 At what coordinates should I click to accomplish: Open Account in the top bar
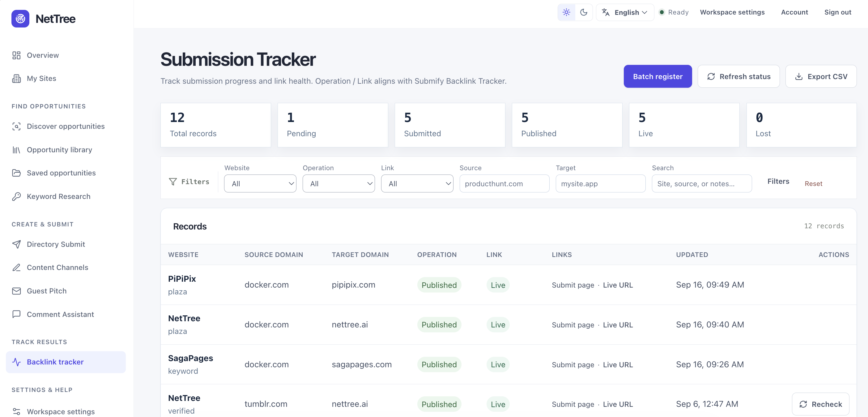point(794,12)
